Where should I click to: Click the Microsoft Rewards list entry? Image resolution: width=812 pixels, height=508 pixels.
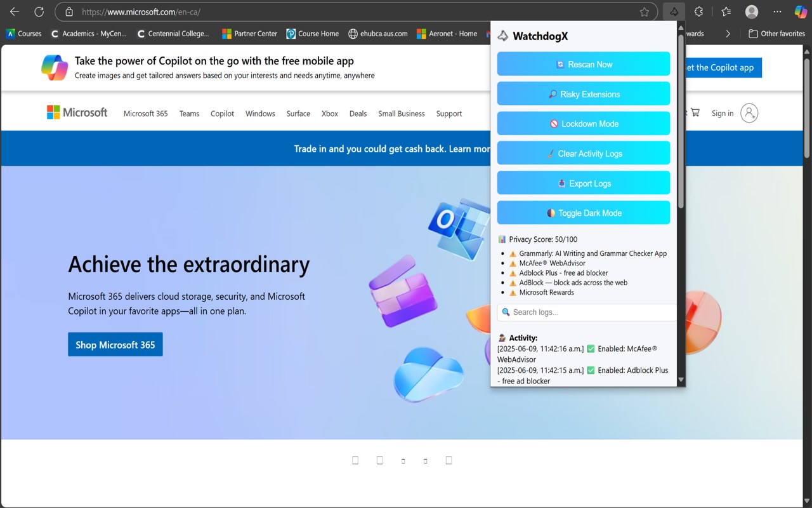[x=547, y=293]
